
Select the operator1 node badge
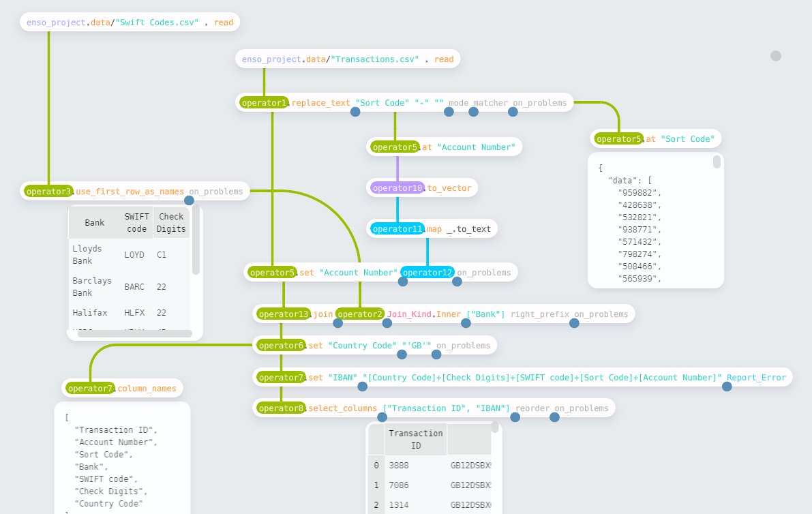click(x=264, y=102)
